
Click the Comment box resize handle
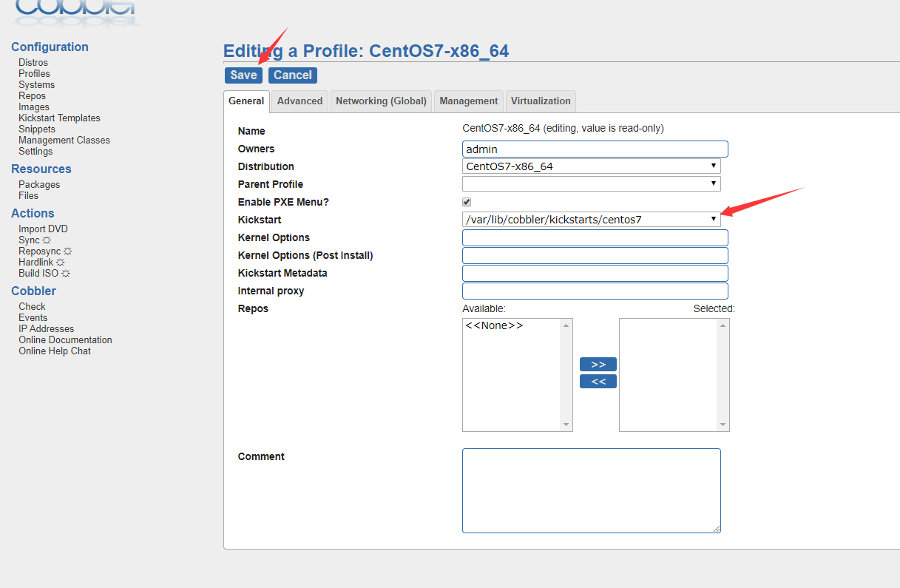(x=716, y=528)
